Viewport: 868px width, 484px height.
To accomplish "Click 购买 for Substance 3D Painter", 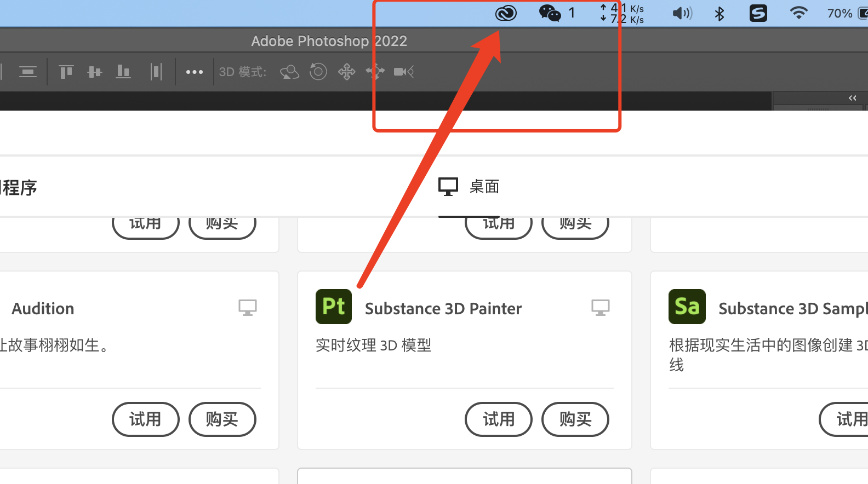I will (x=575, y=419).
